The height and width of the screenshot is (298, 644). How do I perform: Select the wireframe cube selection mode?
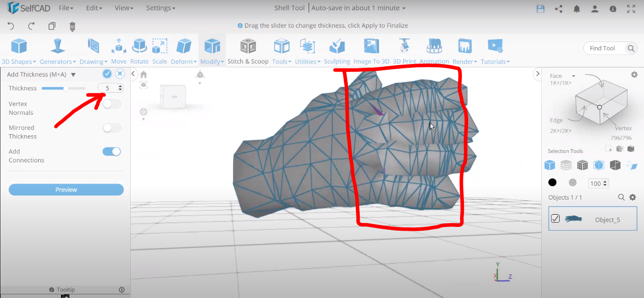click(x=566, y=165)
